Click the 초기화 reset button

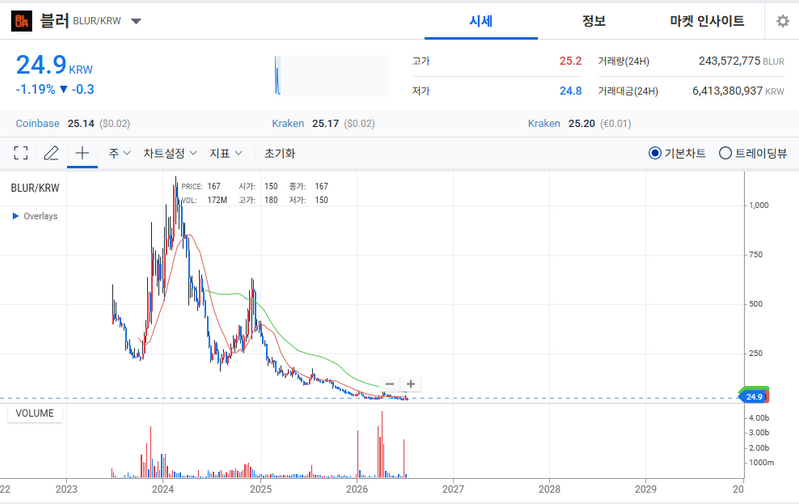(279, 153)
